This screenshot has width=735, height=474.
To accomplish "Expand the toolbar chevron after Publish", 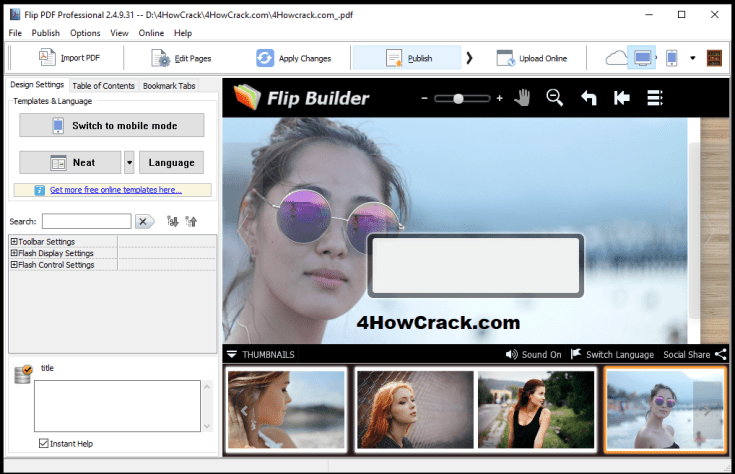I will tap(469, 58).
